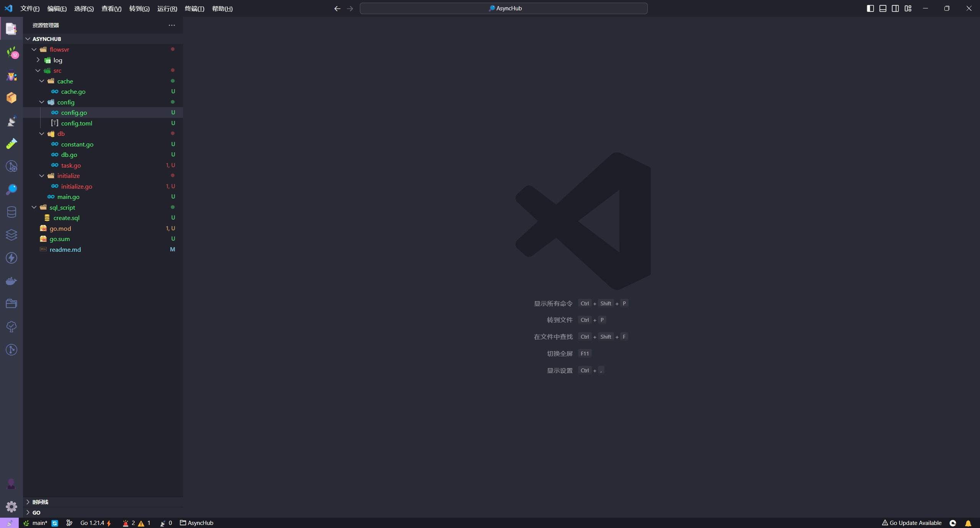This screenshot has height=528, width=980.
Task: Open the 终端(T) terminal menu
Action: [194, 8]
